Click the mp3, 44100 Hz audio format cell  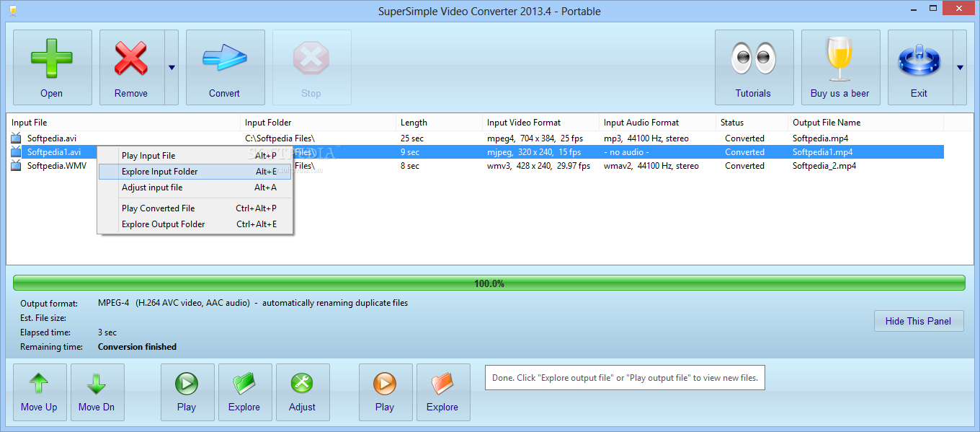[x=646, y=138]
